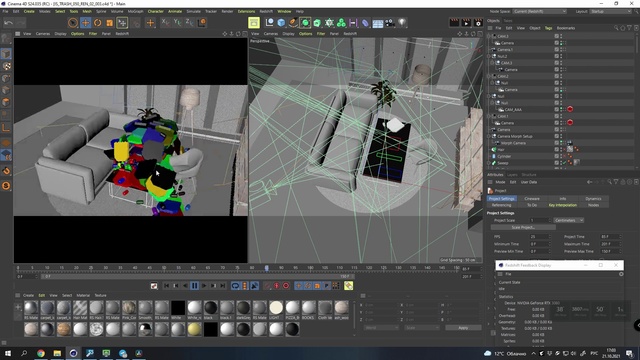The width and height of the screenshot is (640, 360).
Task: Open the Windows Start menu
Action: point(7,353)
